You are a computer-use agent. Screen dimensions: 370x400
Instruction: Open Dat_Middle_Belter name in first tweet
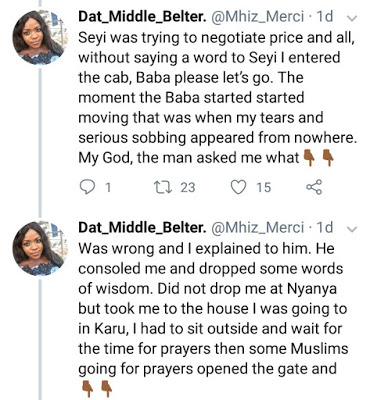point(142,17)
